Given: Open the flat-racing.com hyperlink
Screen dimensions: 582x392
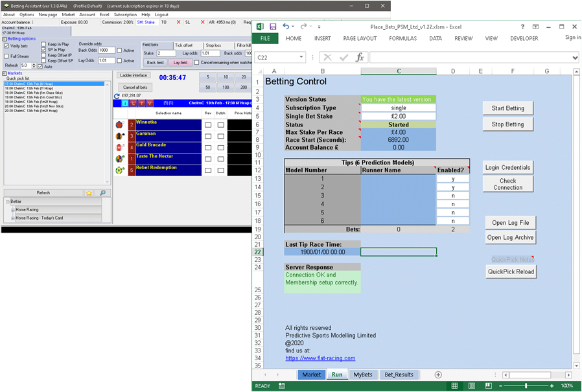Looking at the screenshot, I should coord(320,358).
